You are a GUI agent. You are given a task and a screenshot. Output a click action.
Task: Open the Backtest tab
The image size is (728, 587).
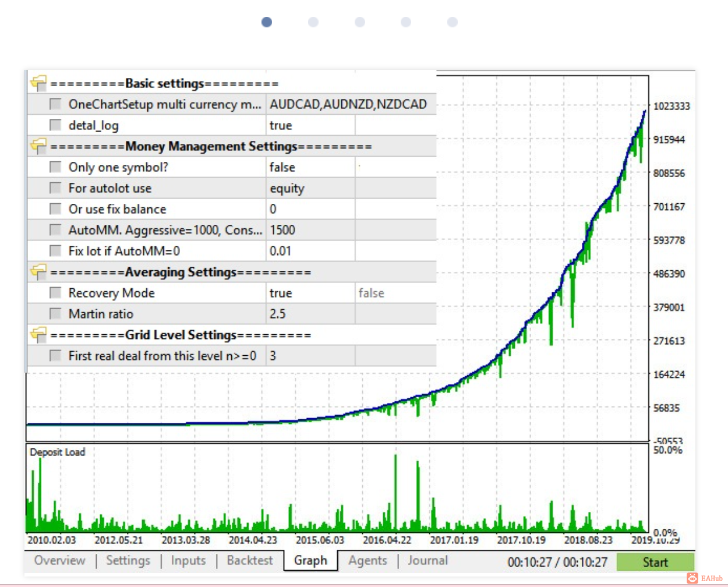tap(250, 560)
